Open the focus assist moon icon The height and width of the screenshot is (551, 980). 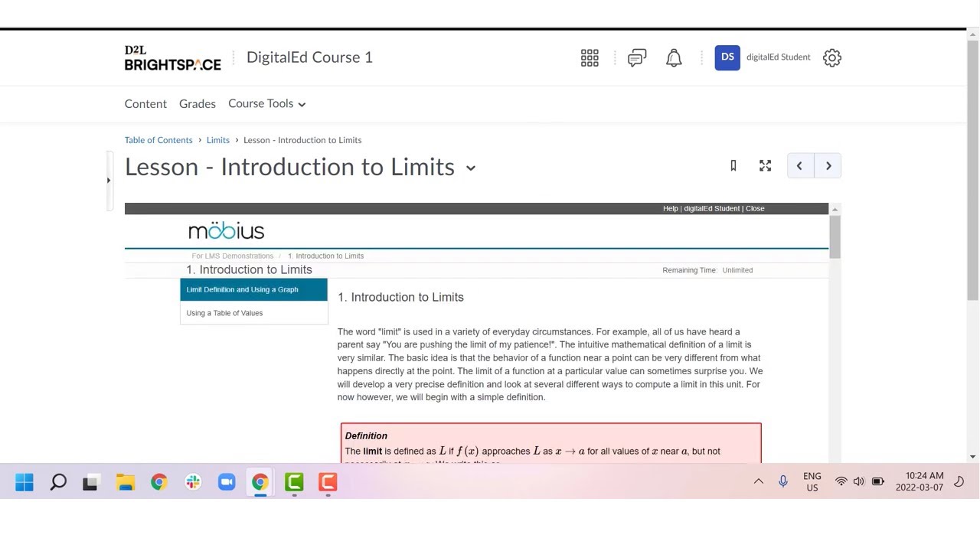[959, 482]
